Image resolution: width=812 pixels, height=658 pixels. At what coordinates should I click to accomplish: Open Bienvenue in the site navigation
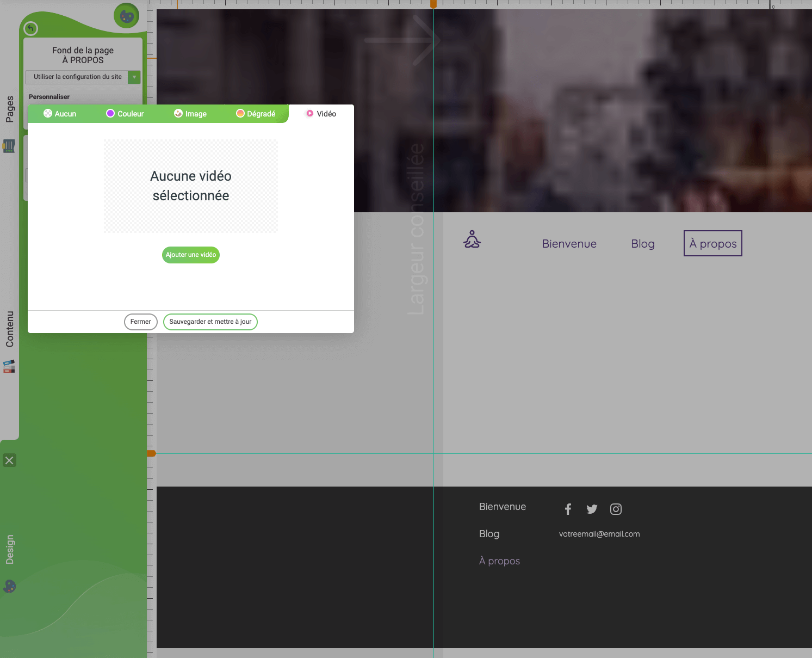[x=569, y=244]
